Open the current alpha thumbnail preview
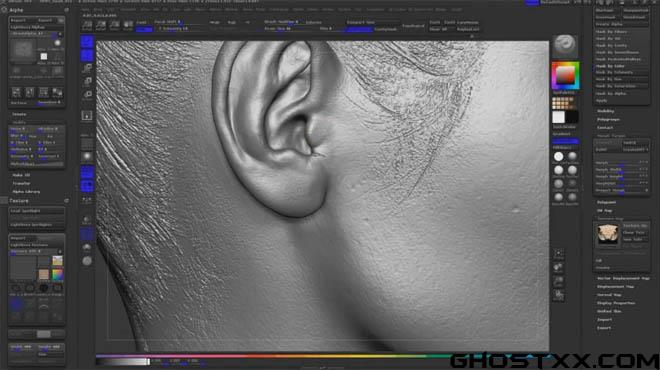 pyautogui.click(x=23, y=50)
